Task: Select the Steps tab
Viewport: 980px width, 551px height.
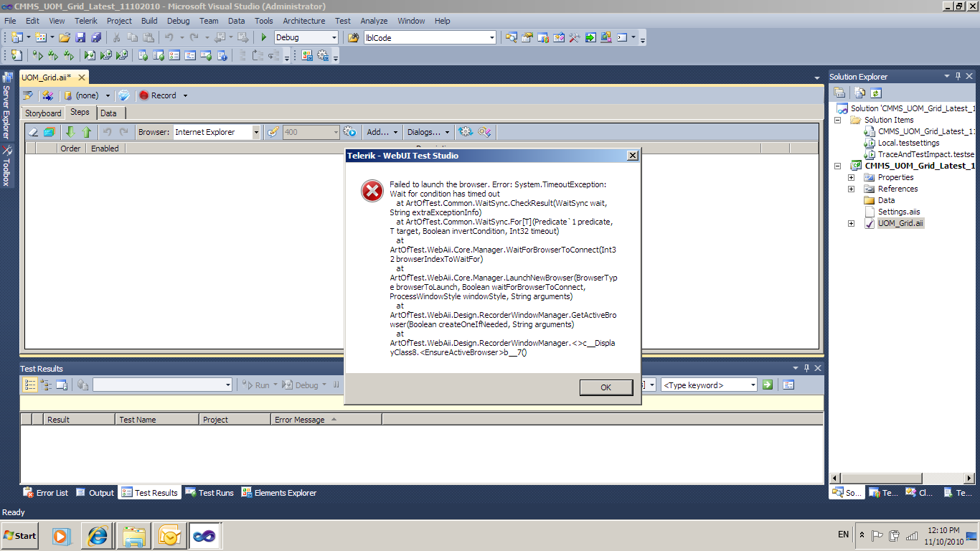Action: tap(80, 113)
